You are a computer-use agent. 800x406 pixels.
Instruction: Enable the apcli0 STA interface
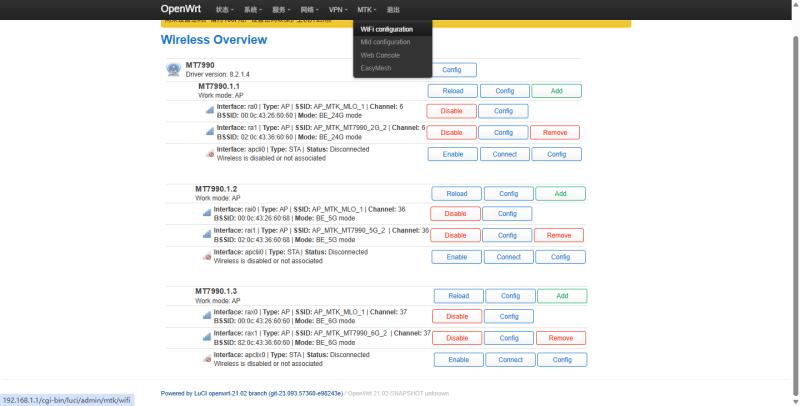[452, 154]
